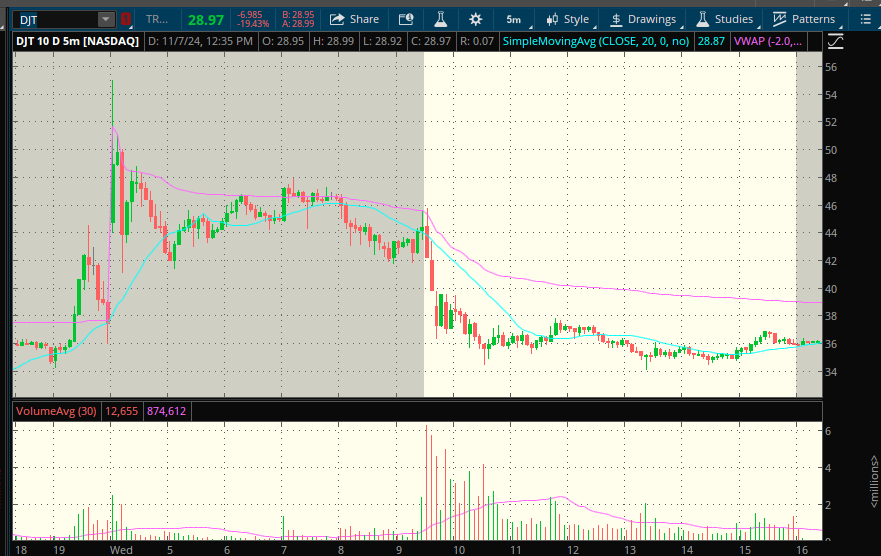Viewport: 881px width, 556px height.
Task: Click the 6 label on volume axis
Action: pyautogui.click(x=828, y=431)
